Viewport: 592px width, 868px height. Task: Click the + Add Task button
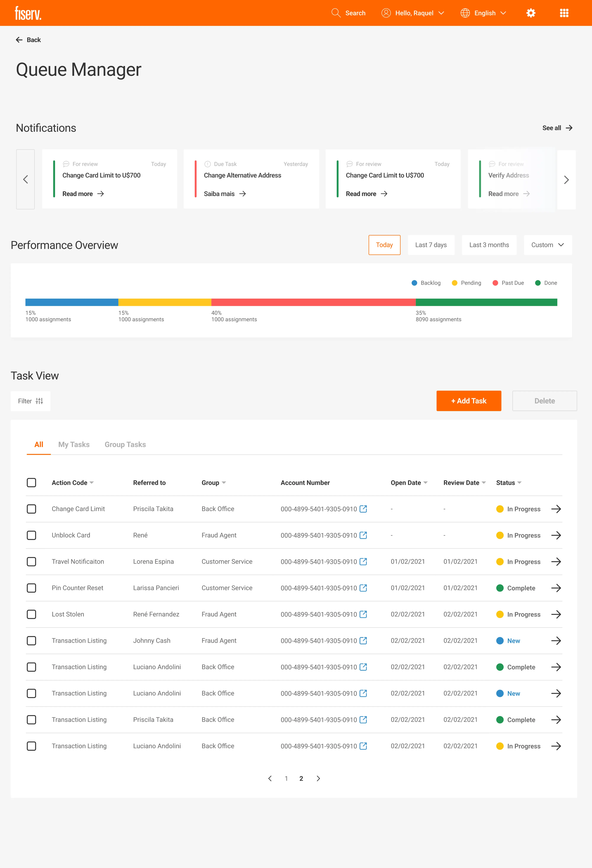pyautogui.click(x=469, y=401)
